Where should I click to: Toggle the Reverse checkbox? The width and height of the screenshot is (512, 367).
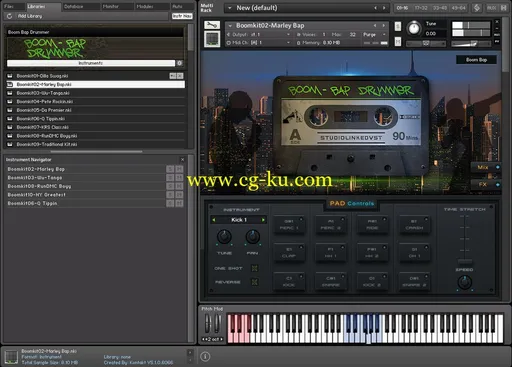(255, 282)
